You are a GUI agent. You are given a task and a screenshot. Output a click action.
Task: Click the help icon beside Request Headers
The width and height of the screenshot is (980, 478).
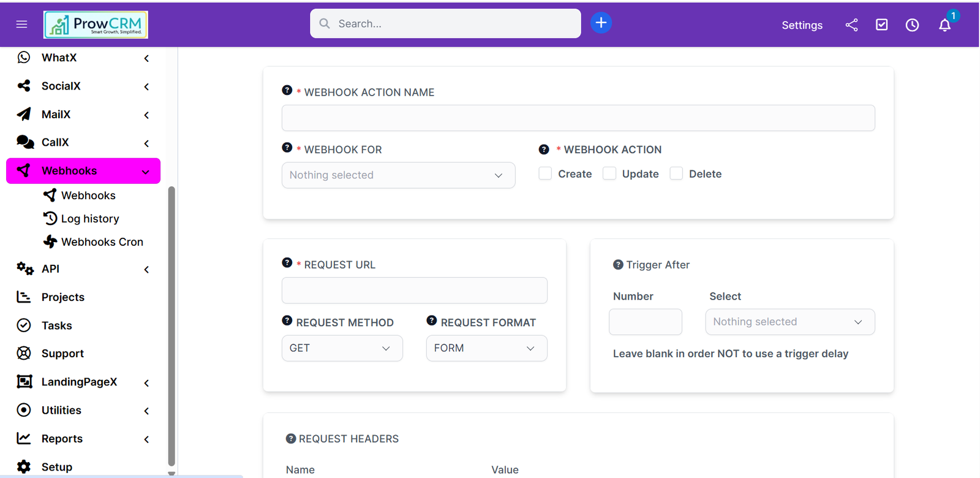pos(291,439)
